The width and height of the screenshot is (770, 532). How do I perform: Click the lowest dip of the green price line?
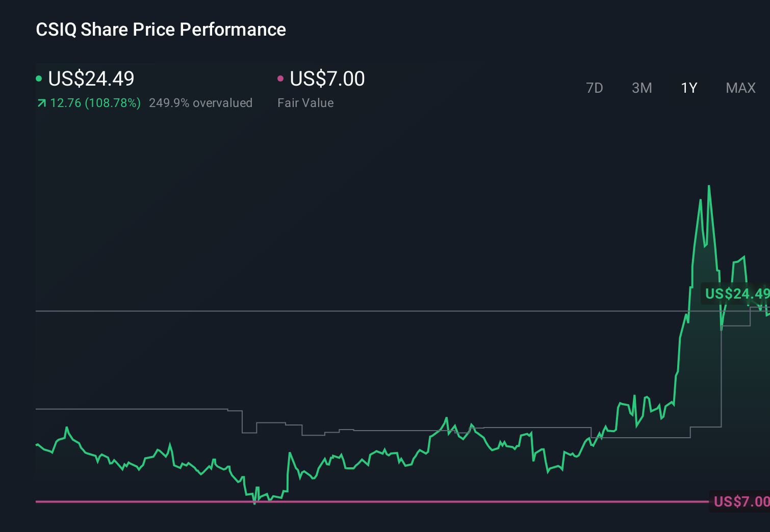coord(254,502)
